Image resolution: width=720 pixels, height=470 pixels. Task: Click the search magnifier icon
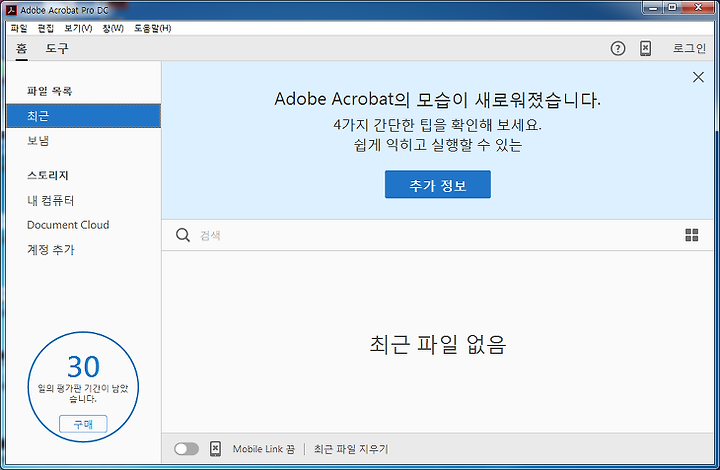pyautogui.click(x=183, y=235)
